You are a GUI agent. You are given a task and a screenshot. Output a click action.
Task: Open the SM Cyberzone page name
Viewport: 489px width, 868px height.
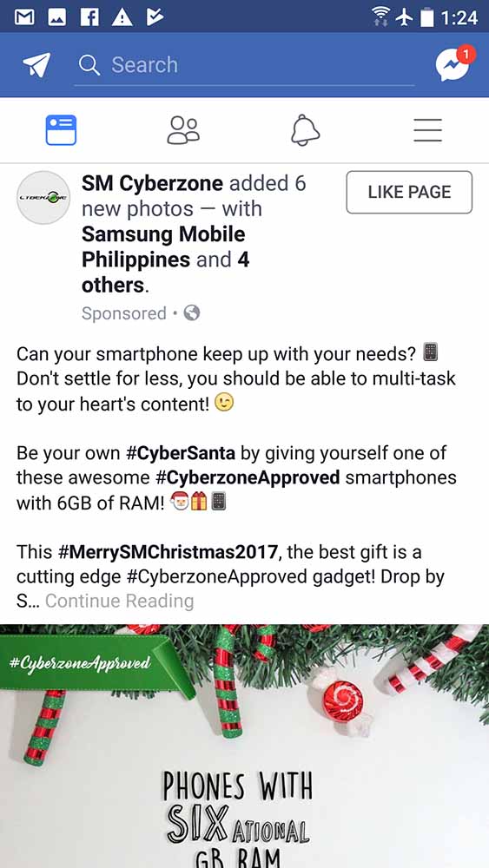point(152,183)
